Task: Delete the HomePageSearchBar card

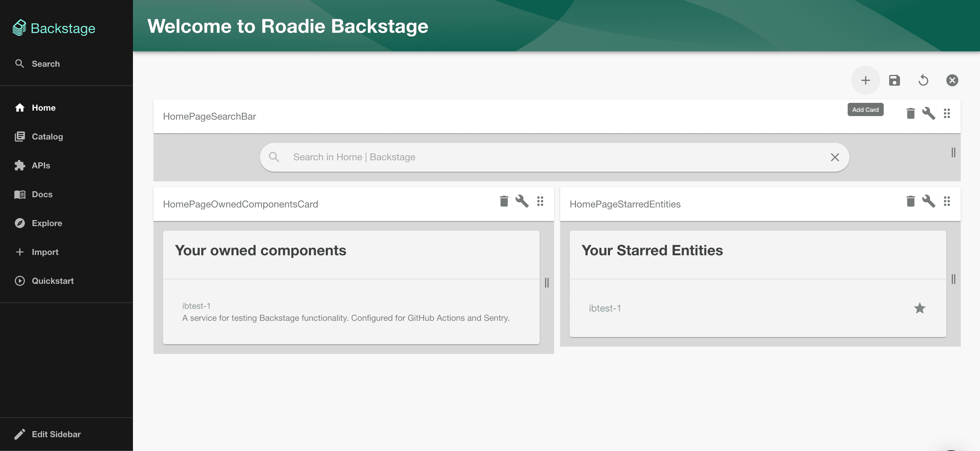Action: [x=911, y=113]
